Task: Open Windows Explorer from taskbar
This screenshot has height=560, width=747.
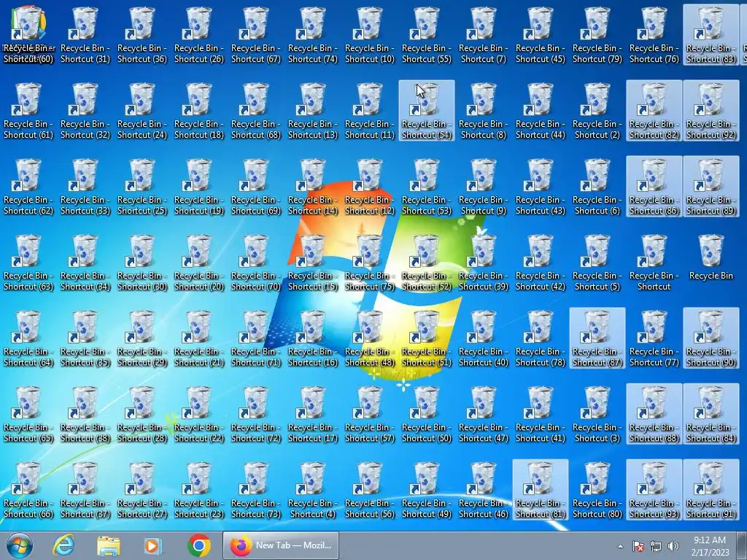Action: [109, 545]
